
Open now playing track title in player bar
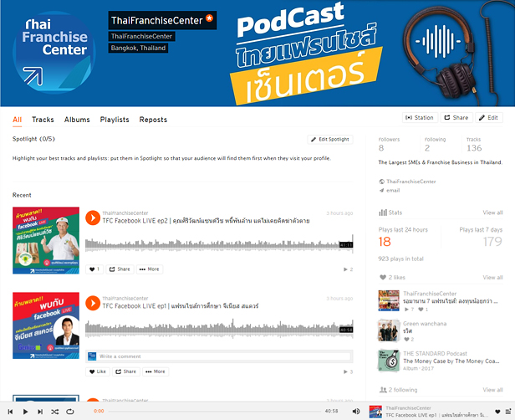click(x=436, y=415)
